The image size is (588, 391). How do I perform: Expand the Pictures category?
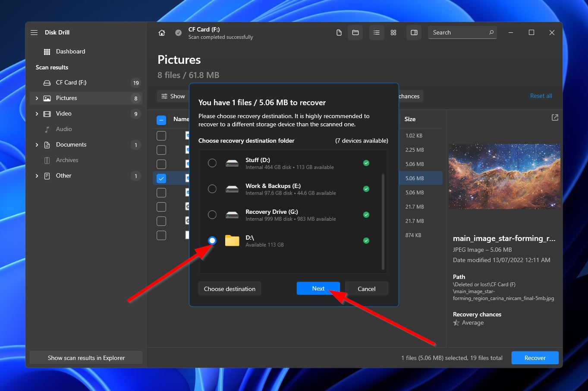click(37, 98)
